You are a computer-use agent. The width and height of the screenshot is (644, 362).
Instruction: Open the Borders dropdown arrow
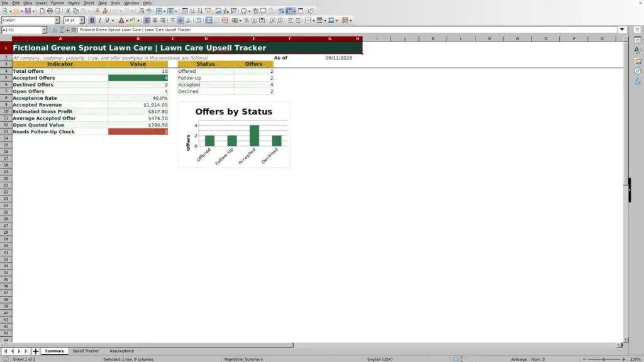[314, 21]
